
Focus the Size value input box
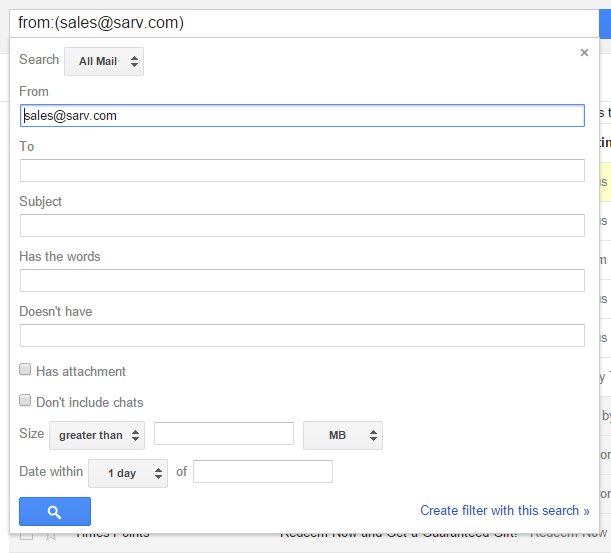223,434
